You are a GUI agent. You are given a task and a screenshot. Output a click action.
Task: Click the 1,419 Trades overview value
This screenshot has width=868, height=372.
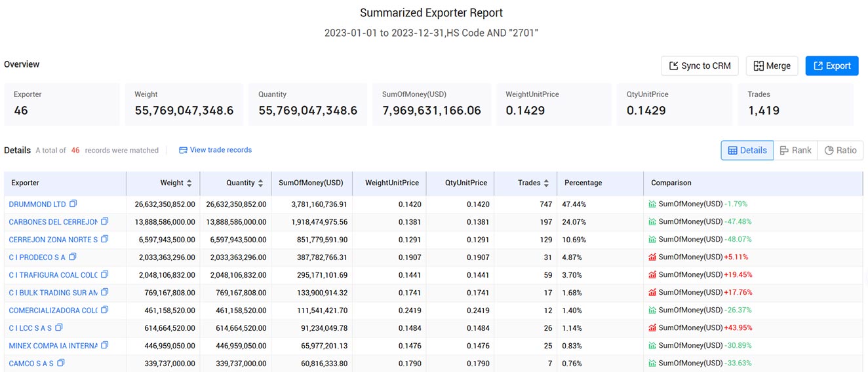764,111
